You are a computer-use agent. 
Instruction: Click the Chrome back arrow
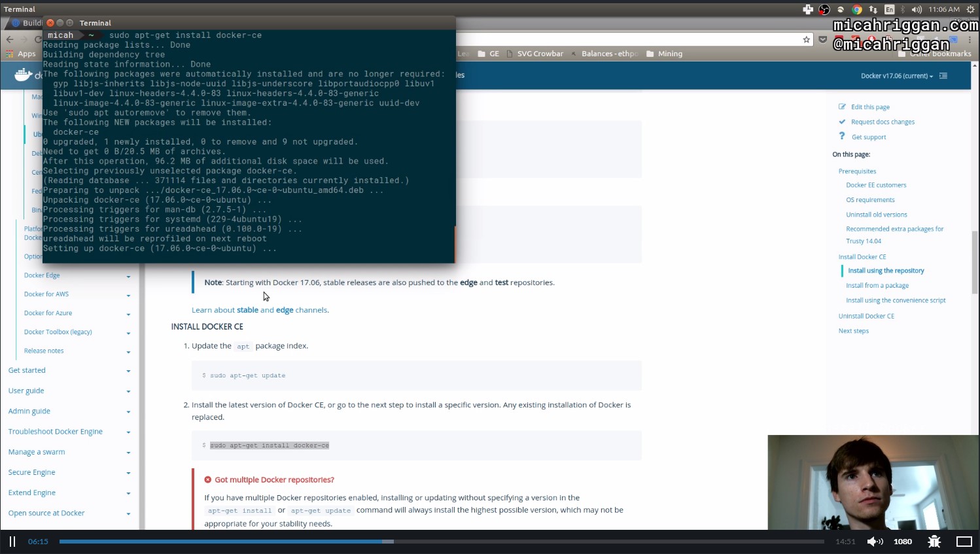point(10,39)
